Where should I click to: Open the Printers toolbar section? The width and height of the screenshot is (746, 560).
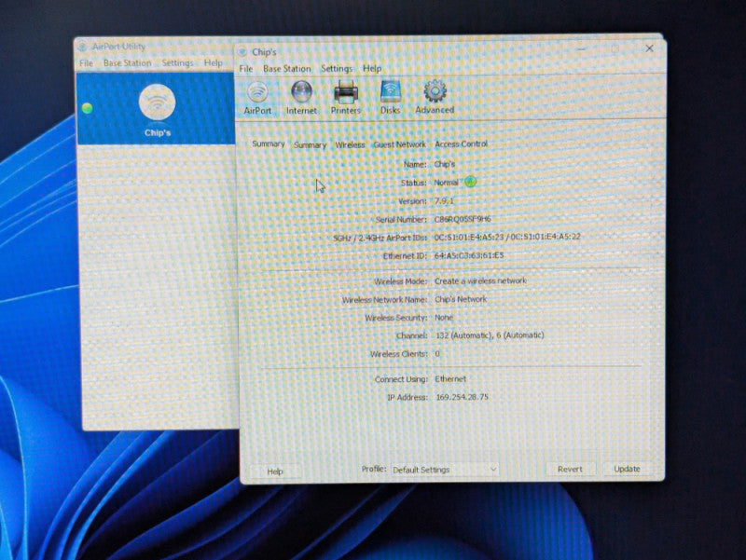345,98
